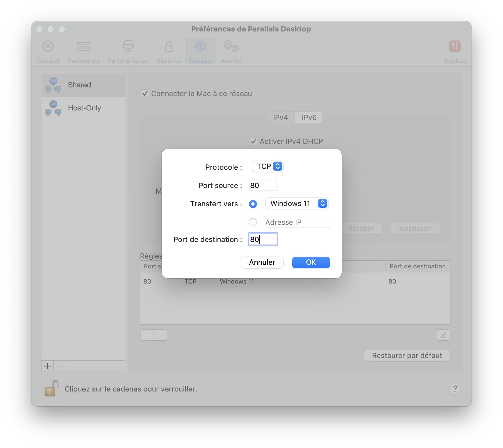Open the Sécurité padlock icon
The height and width of the screenshot is (448, 503).
point(169,46)
